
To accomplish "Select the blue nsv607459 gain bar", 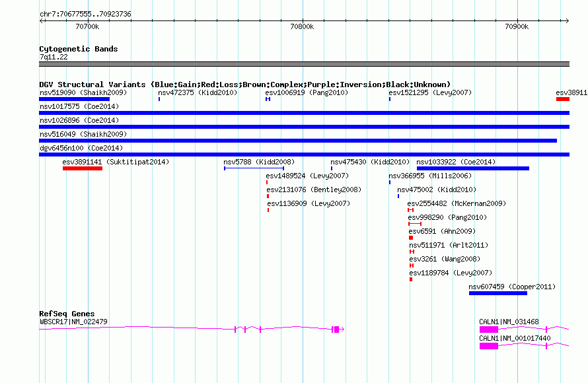I will (498, 293).
